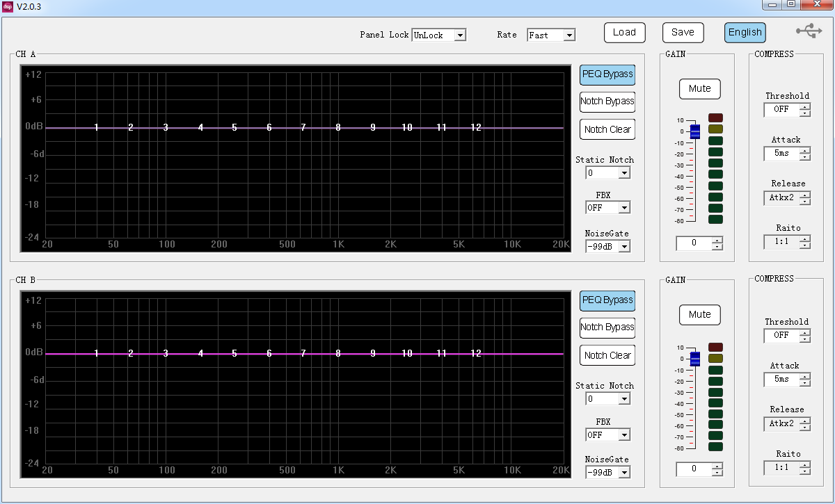This screenshot has width=835, height=504.
Task: Toggle Notch Bypass for CH A
Action: 607,101
